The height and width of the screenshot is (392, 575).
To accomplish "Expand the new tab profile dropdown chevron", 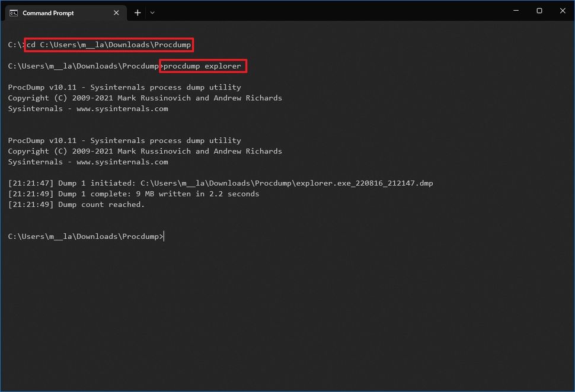I will (152, 13).
